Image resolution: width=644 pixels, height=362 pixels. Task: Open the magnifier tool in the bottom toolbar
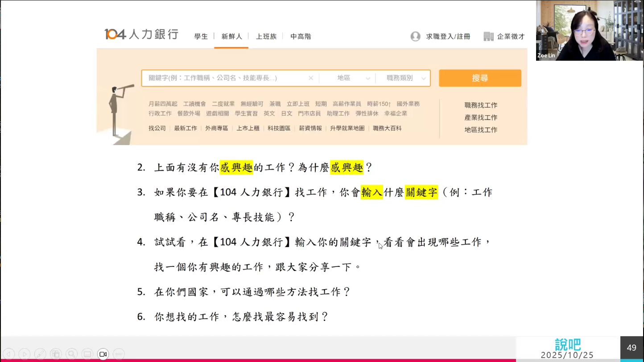pos(71,354)
